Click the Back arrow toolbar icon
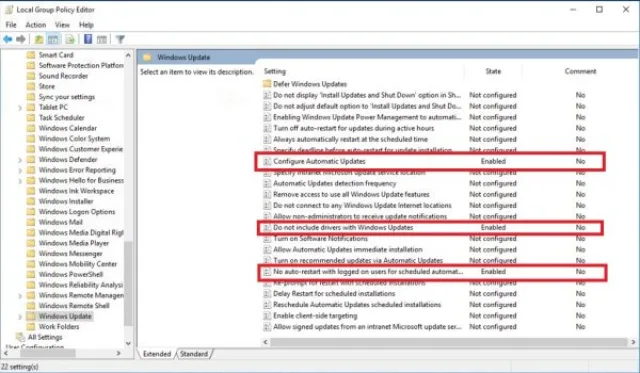The image size is (640, 373). (x=7, y=39)
